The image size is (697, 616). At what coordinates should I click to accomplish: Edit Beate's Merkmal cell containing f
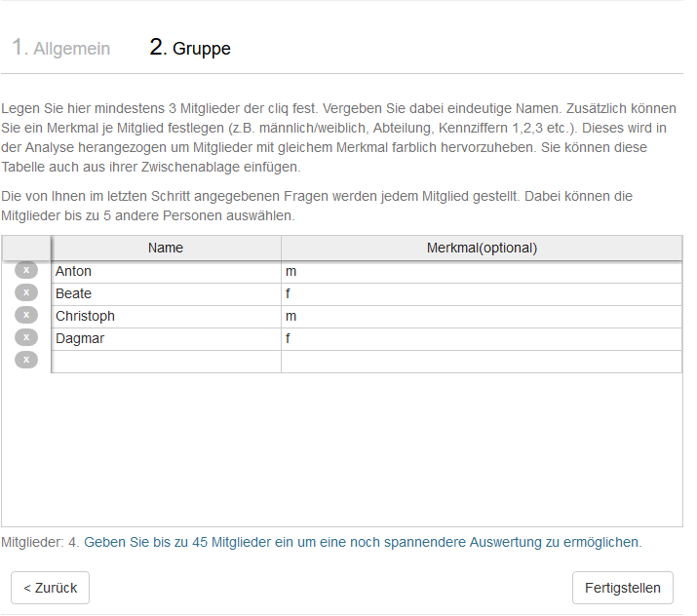(x=482, y=294)
